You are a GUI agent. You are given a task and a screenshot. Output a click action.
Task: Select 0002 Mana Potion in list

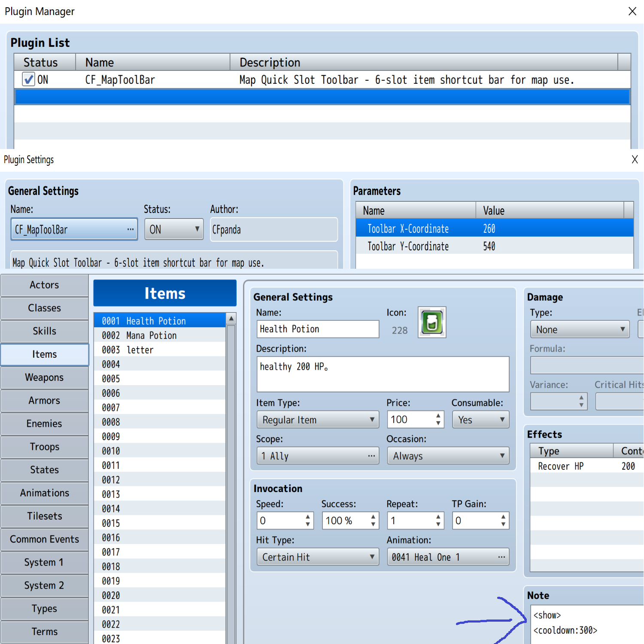coord(160,335)
